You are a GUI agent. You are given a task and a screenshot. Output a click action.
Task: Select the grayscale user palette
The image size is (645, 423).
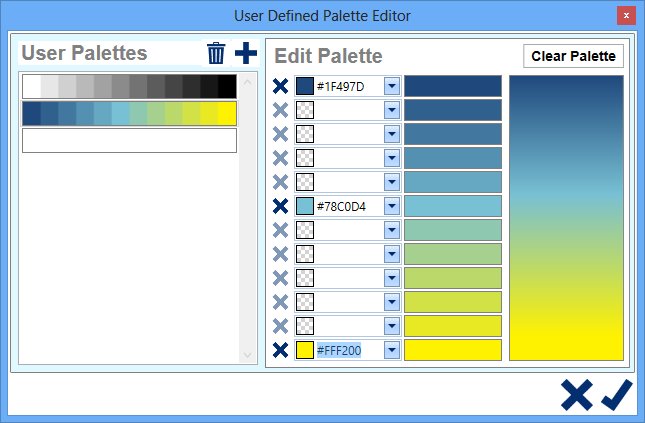(129, 87)
